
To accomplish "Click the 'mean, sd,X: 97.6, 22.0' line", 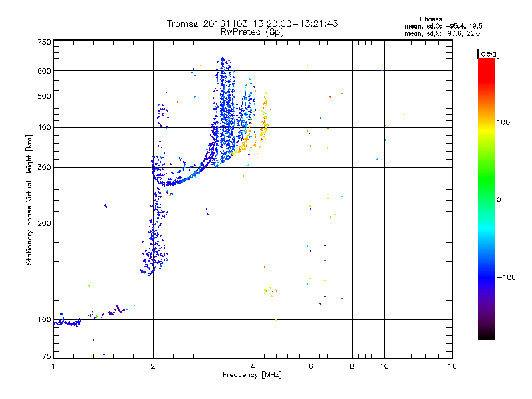I will point(442,33).
